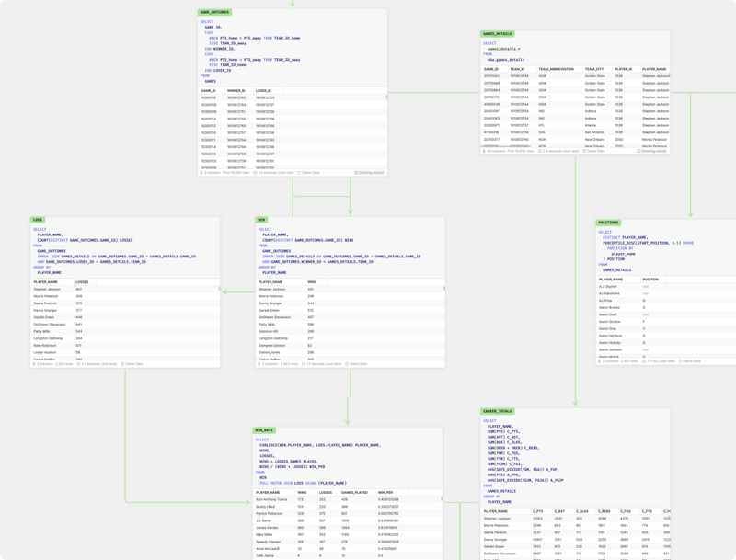Click the run time clock icon in GAMES_DETAILS footer
Image resolution: width=736 pixels, height=560 pixels.
540,151
